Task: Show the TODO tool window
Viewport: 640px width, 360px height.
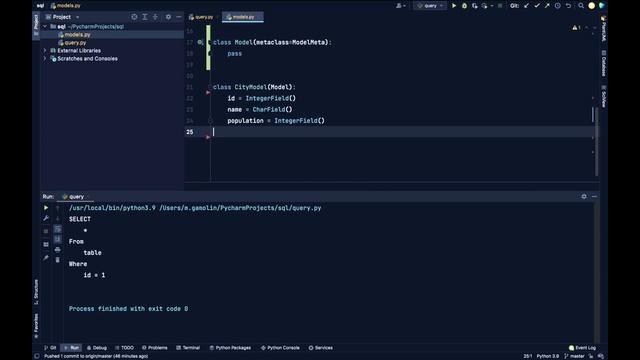Action: [x=124, y=348]
